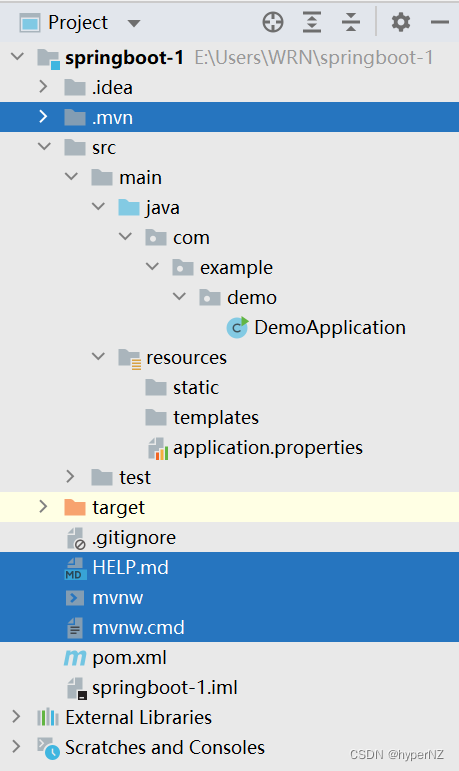This screenshot has width=459, height=771.
Task: Collapse the demo package chevron
Action: point(180,297)
